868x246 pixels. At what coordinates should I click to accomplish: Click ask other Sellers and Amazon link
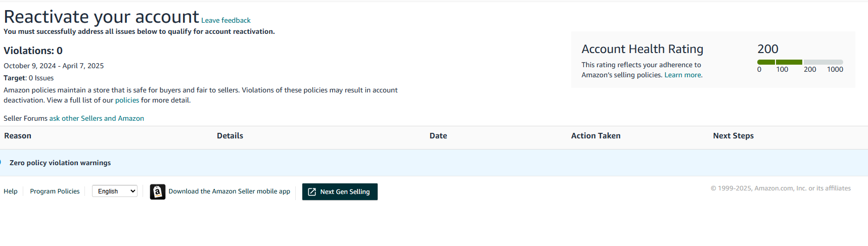pos(97,118)
